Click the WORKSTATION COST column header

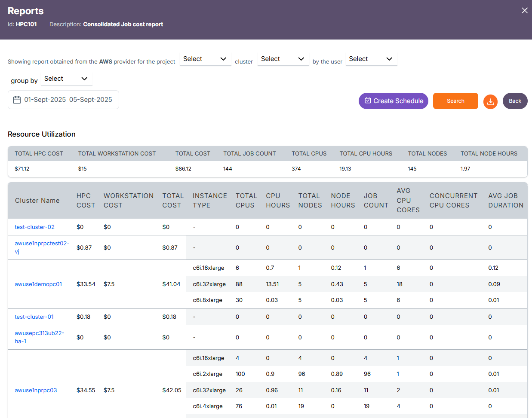(x=129, y=201)
